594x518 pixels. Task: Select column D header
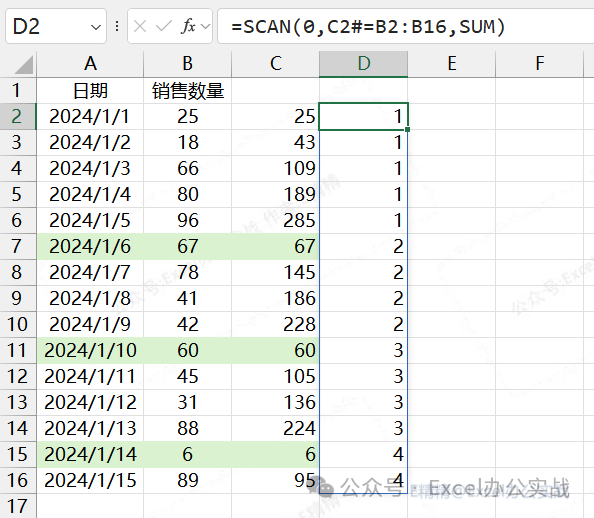pyautogui.click(x=364, y=64)
